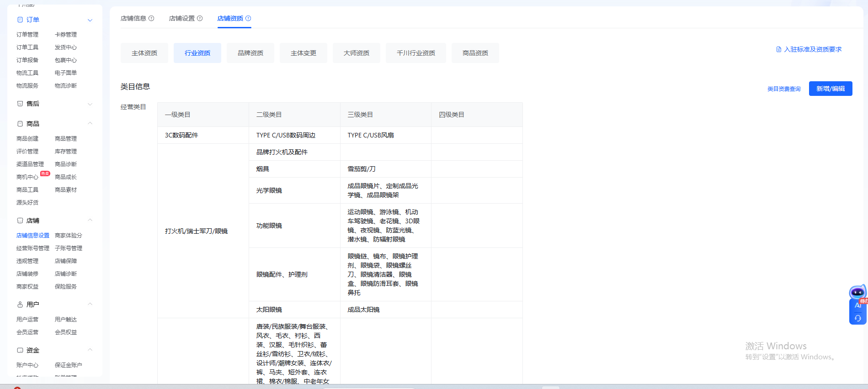868x389 pixels.
Task: Click the help icon beside 店铺资质
Action: (x=248, y=18)
